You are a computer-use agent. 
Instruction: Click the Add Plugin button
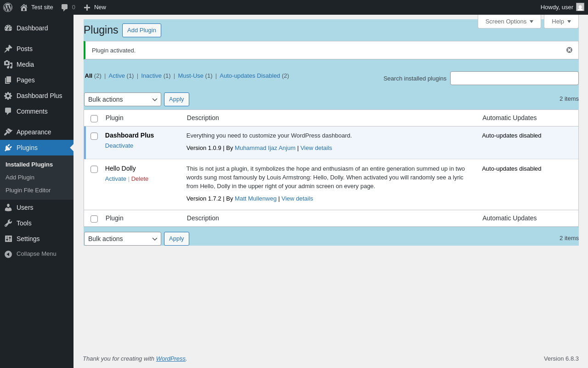[141, 30]
